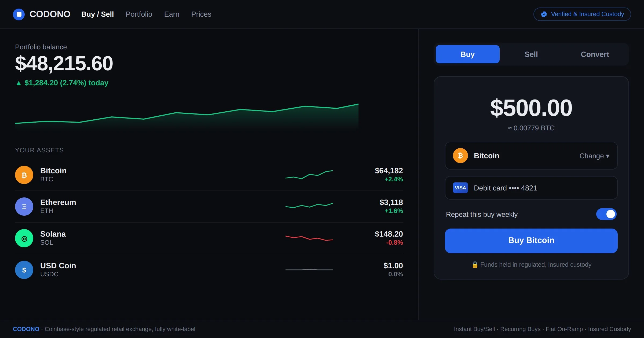The width and height of the screenshot is (644, 338).
Task: Click the $48,215.60 portfolio balance
Action: click(x=64, y=64)
